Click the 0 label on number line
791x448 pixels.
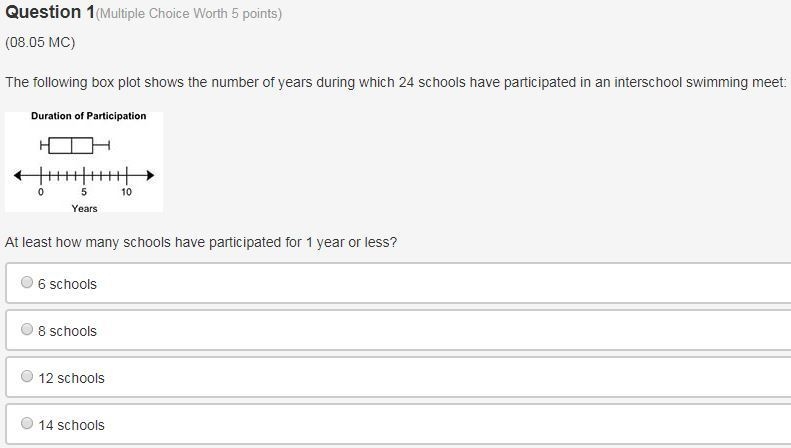tap(41, 192)
